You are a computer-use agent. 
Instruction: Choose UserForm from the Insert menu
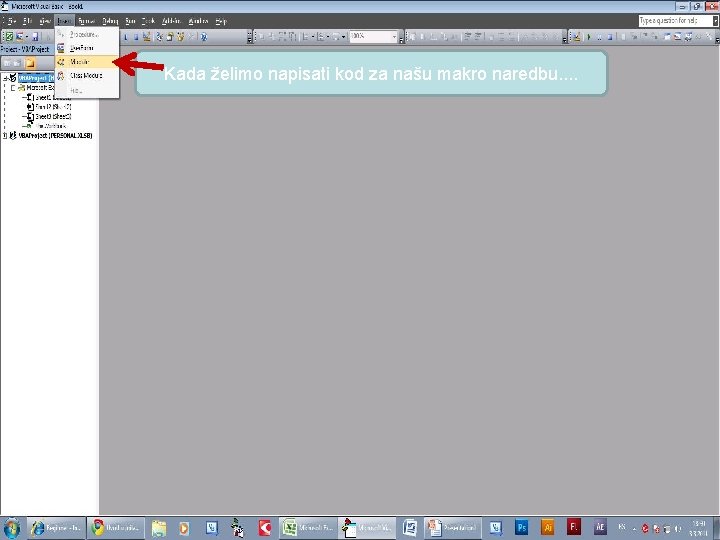pyautogui.click(x=87, y=48)
